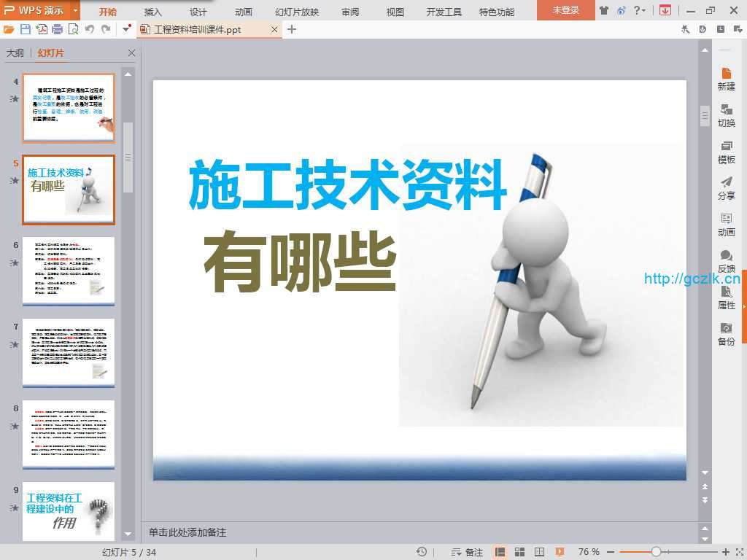
Task: Click the 分享 share icon
Action: 726,188
